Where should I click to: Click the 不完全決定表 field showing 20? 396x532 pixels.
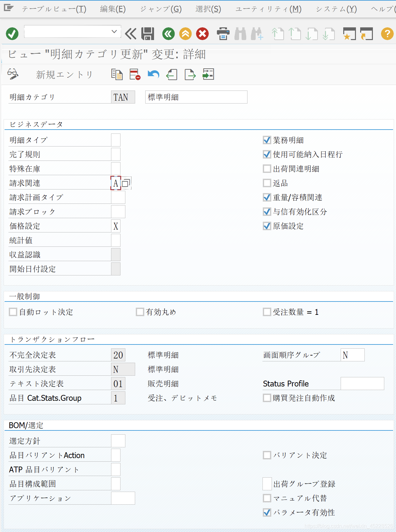[x=118, y=355]
